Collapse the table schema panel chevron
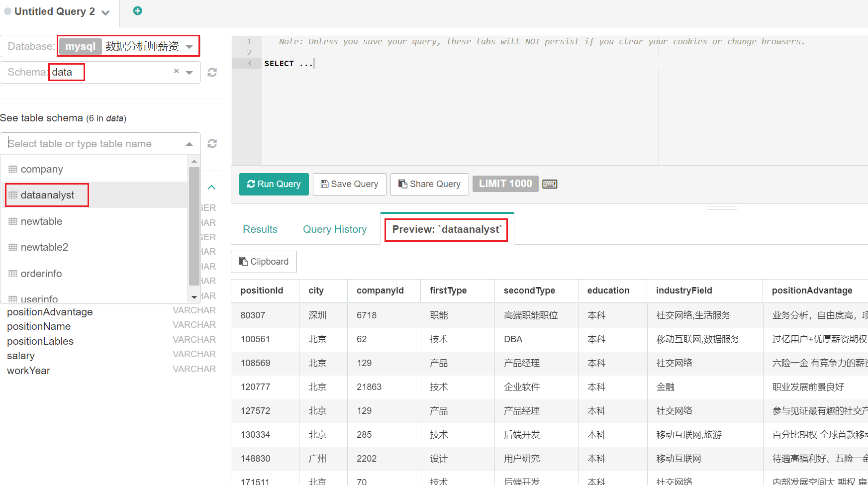 click(x=211, y=188)
